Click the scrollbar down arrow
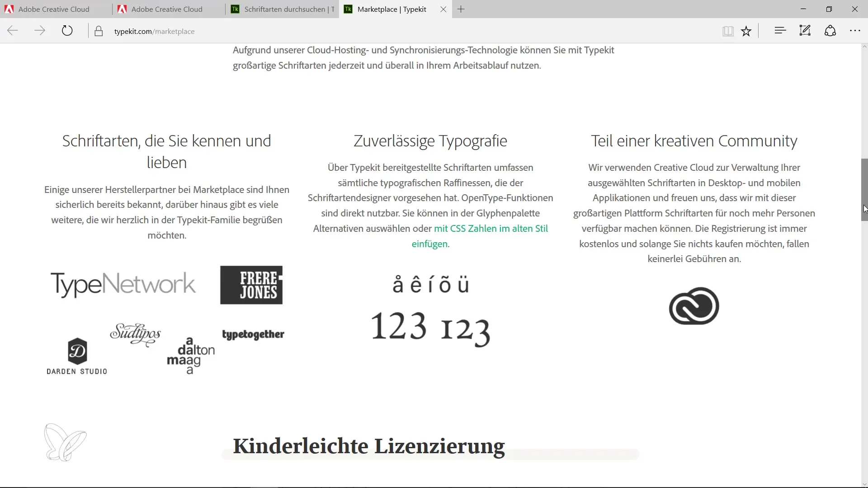 [864, 484]
